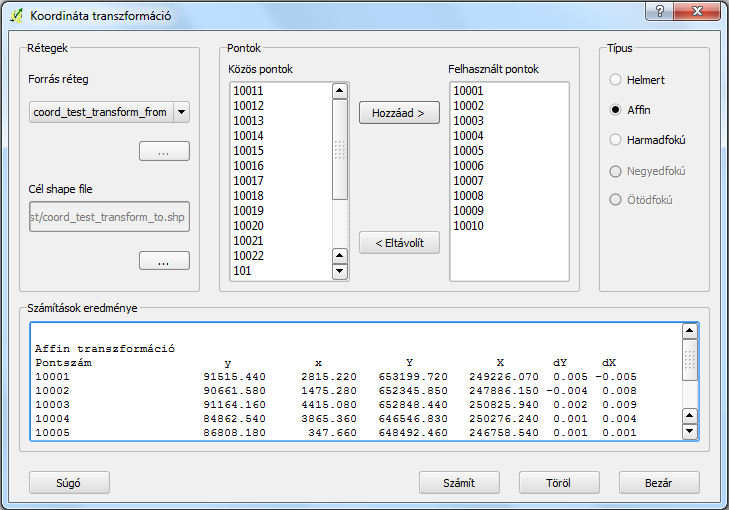Select Harmadfokú transformation type

click(x=616, y=140)
